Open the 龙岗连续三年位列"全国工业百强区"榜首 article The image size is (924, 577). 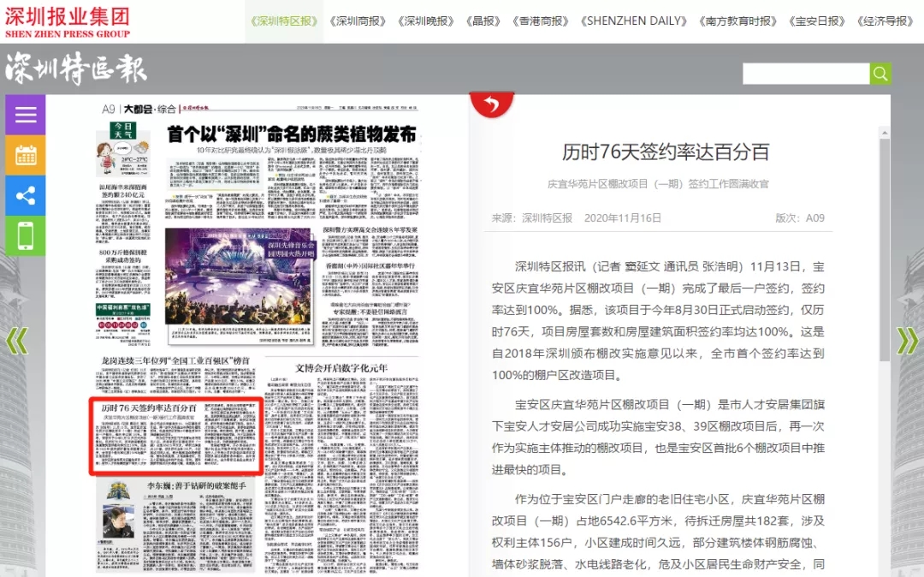[175, 360]
